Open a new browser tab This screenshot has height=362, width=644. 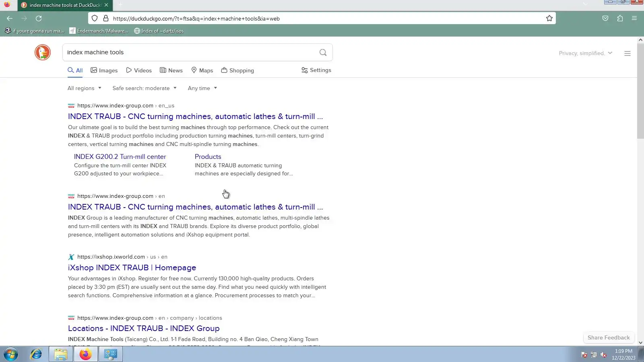[120, 5]
